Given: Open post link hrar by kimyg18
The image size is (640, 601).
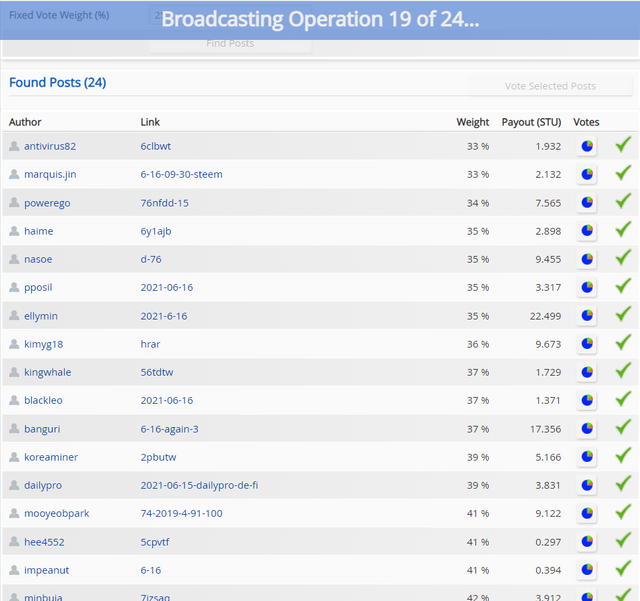Looking at the screenshot, I should 150,344.
